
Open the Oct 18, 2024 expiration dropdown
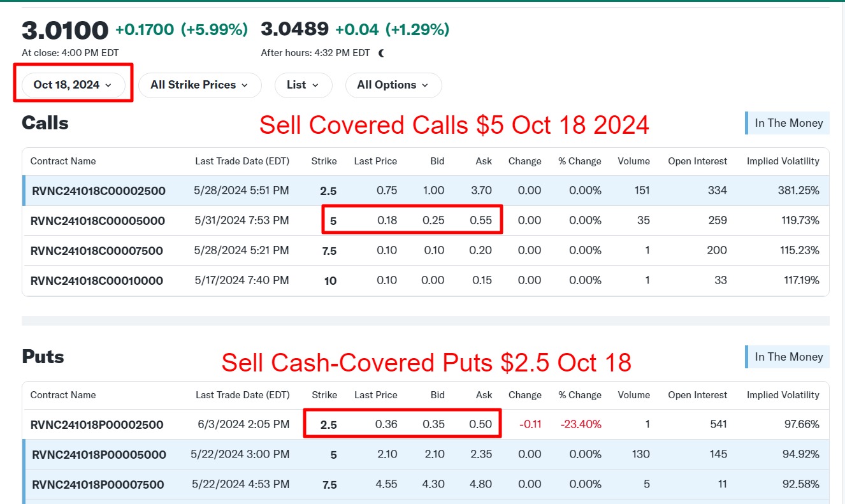click(73, 85)
